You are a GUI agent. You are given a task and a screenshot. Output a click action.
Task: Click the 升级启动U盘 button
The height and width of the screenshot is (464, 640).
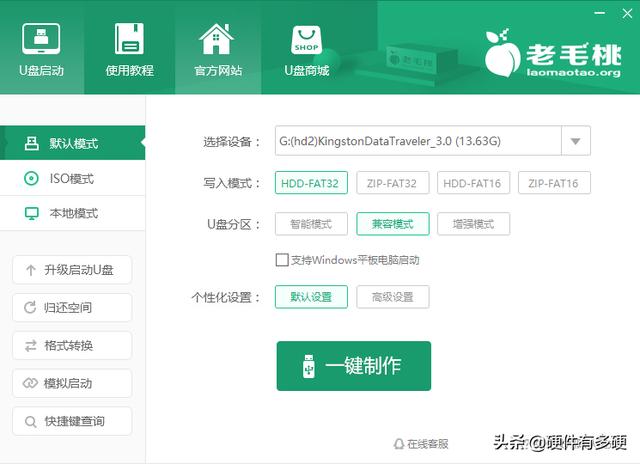click(x=72, y=270)
